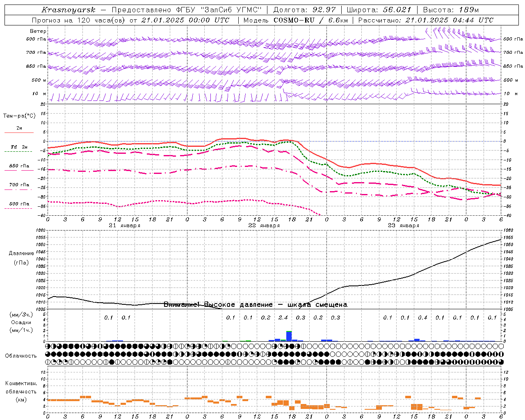This screenshot has height=420, width=525.
Task: Click the (мм/3ч.) unit label
Action: coord(21,315)
